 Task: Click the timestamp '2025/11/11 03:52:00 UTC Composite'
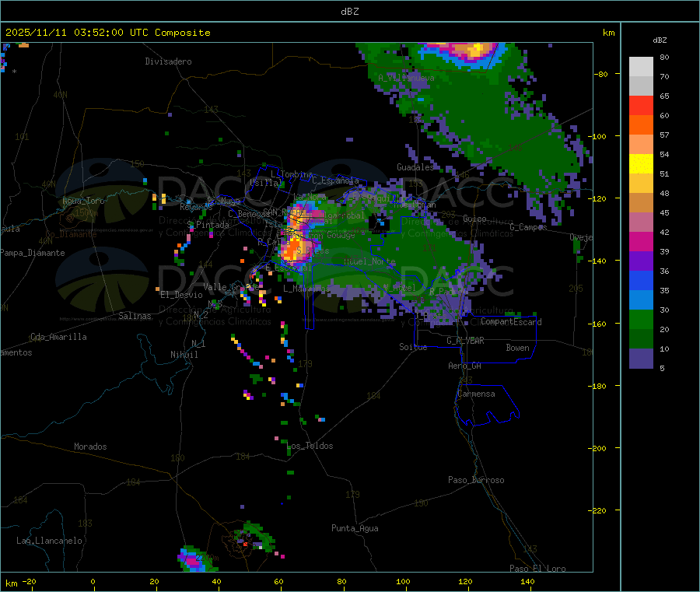107,33
